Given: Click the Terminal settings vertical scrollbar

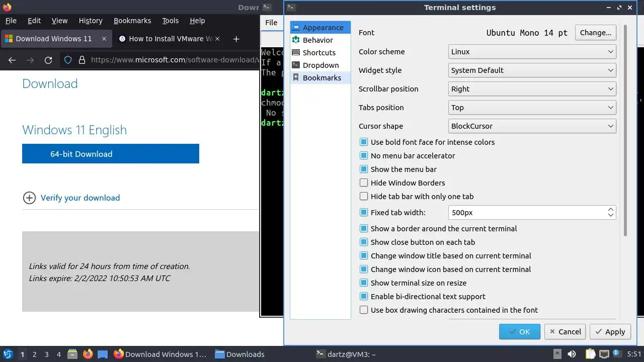Looking at the screenshot, I should point(625,131).
